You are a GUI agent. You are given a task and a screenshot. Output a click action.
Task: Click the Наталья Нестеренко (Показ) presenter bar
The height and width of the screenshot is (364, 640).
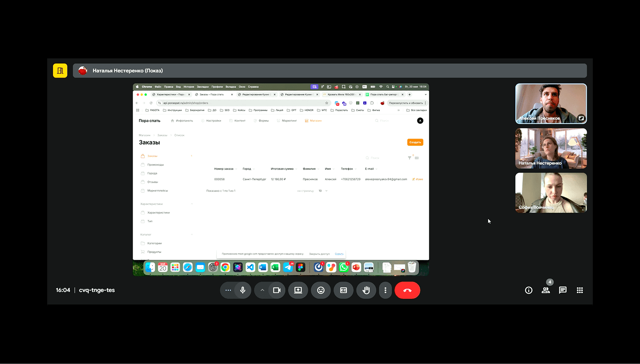point(330,71)
